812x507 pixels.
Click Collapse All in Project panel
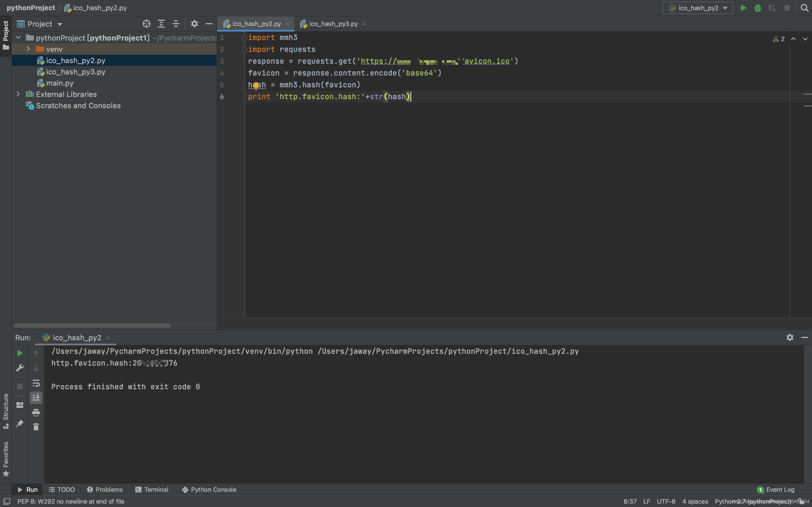coord(176,24)
